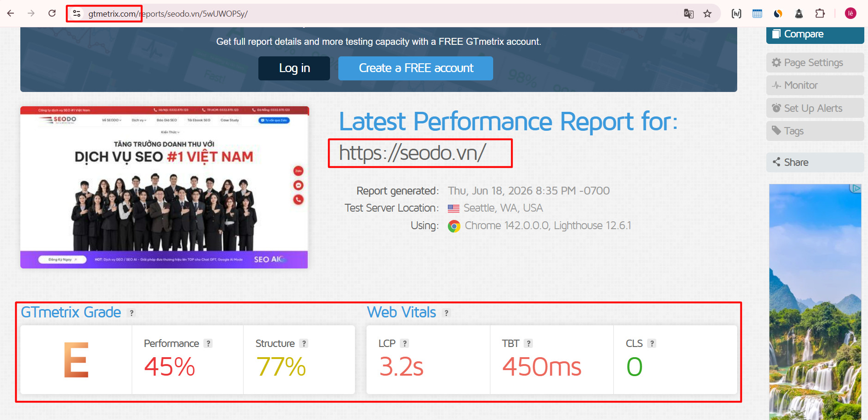Click the Tags label icon
Image resolution: width=868 pixels, height=420 pixels.
click(x=776, y=130)
